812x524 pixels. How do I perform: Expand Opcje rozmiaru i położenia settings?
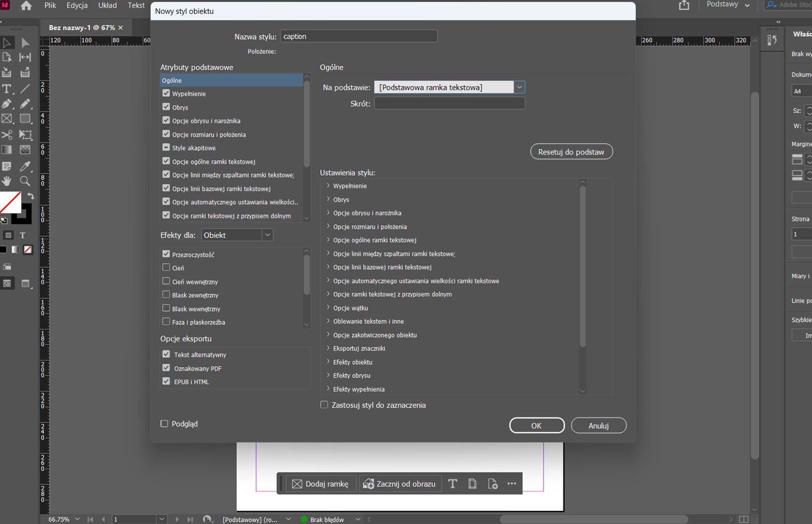pos(328,226)
